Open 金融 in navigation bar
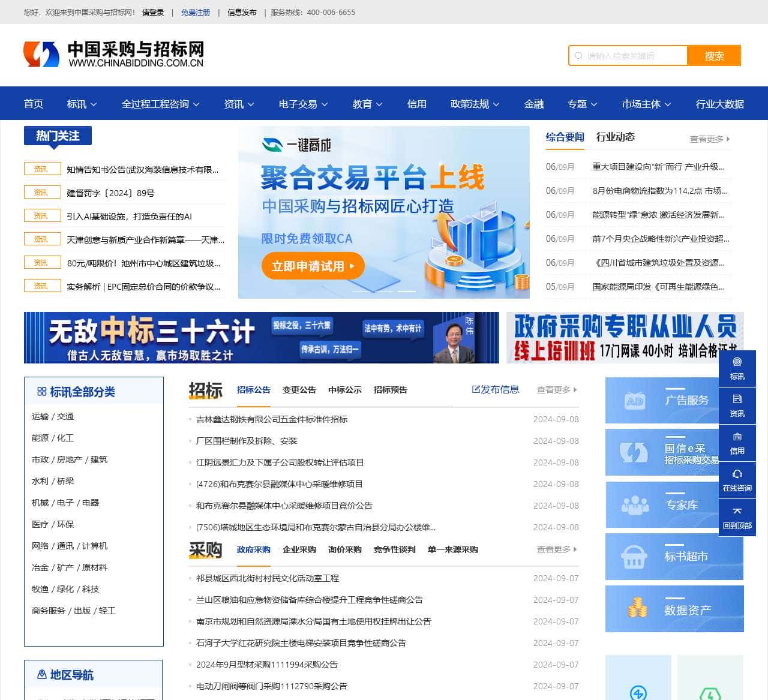768x700 pixels. click(533, 104)
